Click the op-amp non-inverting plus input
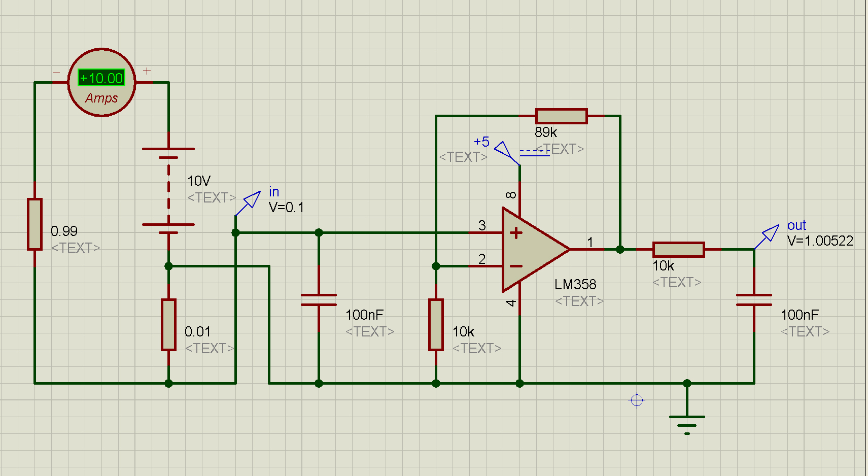This screenshot has width=868, height=476. tap(516, 233)
